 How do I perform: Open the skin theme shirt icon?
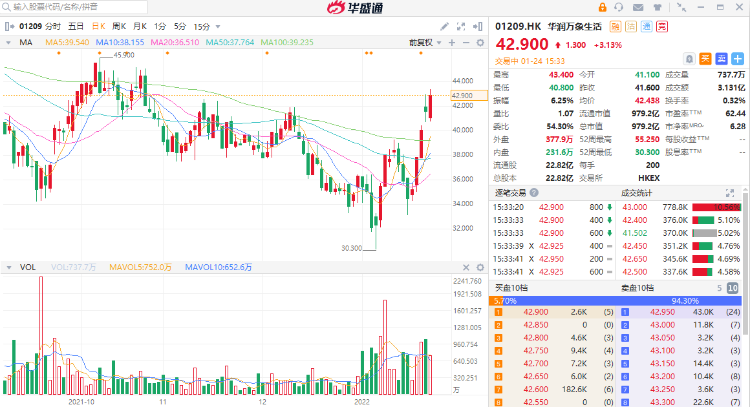point(657,7)
